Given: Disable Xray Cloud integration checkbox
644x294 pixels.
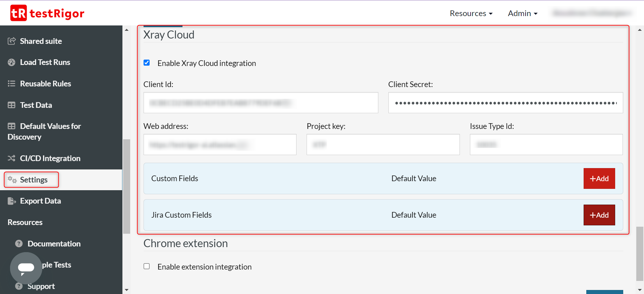Looking at the screenshot, I should 147,63.
